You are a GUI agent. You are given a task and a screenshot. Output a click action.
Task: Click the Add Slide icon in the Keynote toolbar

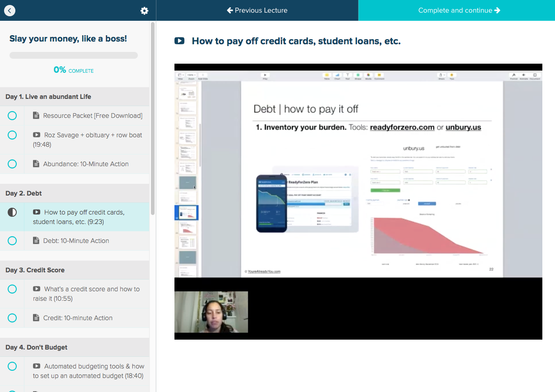coord(203,75)
